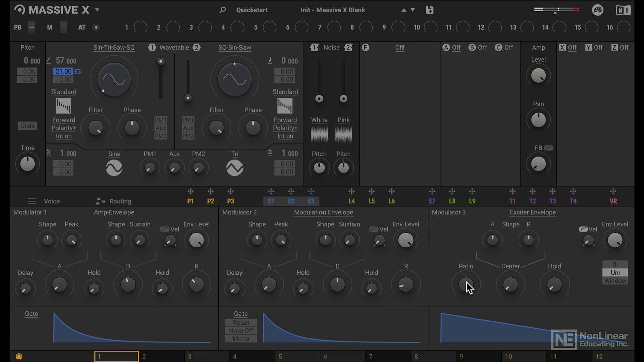Click the round logo icon beside NI
Image resolution: width=644 pixels, height=362 pixels.
[x=597, y=10]
